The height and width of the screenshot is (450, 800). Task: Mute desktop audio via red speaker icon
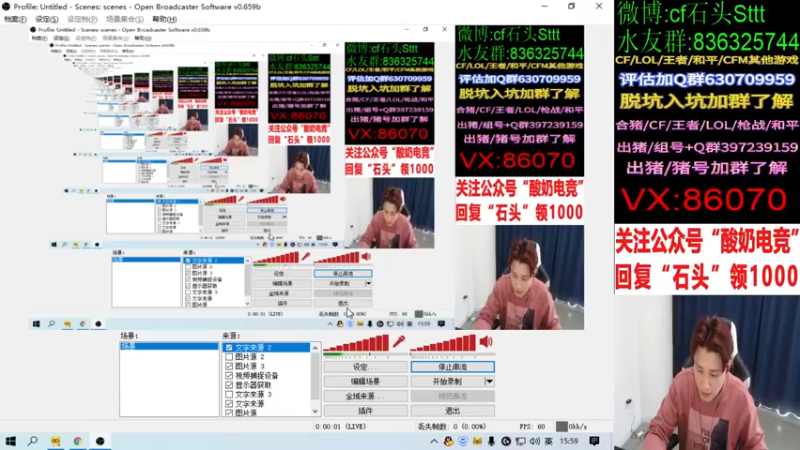pyautogui.click(x=486, y=341)
